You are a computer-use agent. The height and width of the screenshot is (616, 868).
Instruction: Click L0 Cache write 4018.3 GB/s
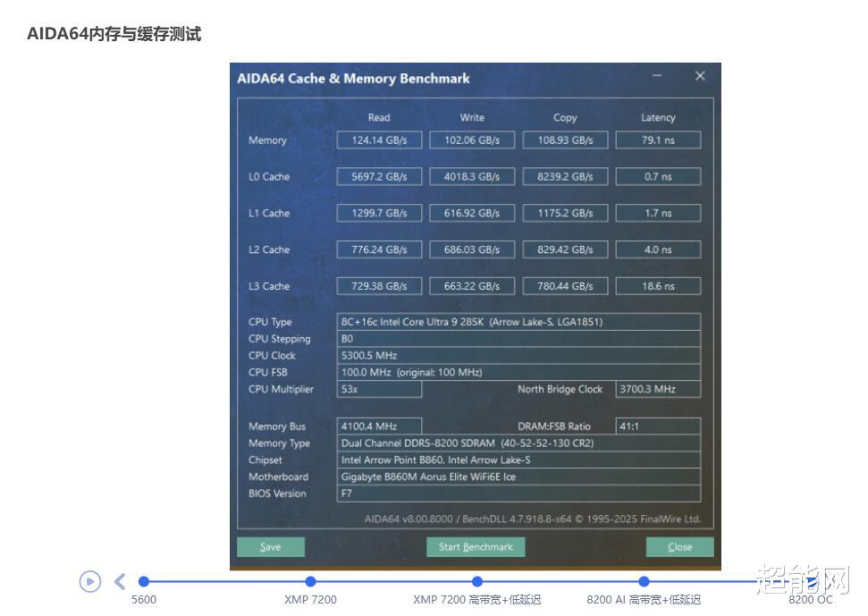472,176
